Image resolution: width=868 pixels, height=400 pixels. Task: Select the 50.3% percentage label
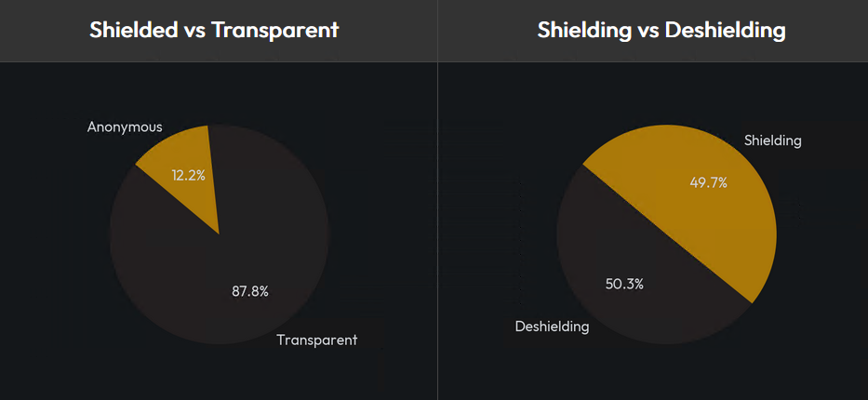(624, 284)
